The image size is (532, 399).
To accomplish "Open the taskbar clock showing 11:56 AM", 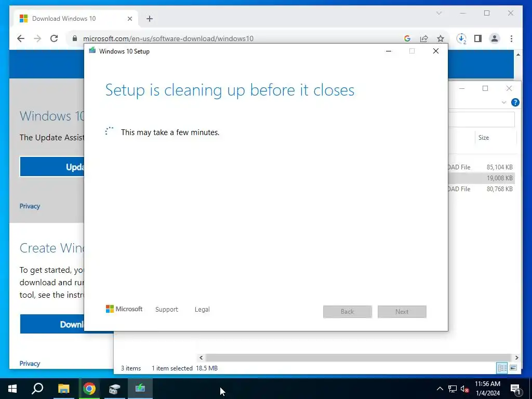I will (487, 389).
